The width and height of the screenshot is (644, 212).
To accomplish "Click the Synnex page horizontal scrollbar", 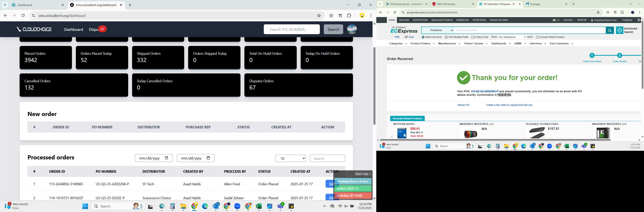I will [495, 140].
